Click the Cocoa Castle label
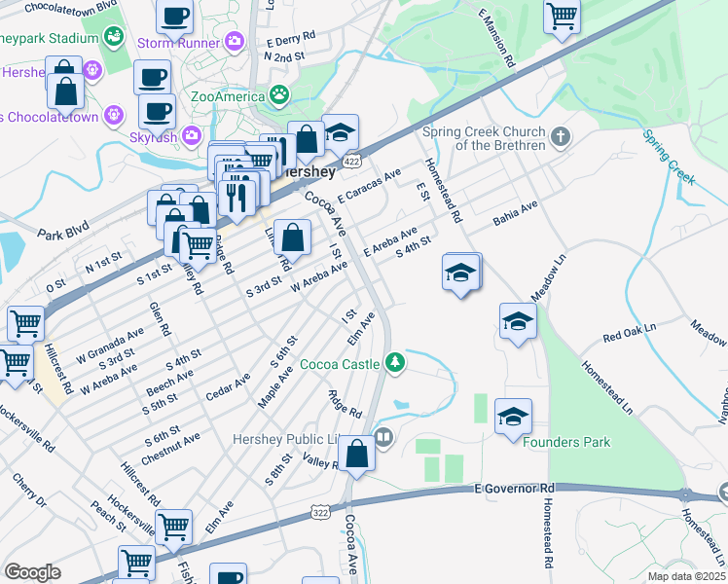Image resolution: width=728 pixels, height=584 pixels. 340,364
